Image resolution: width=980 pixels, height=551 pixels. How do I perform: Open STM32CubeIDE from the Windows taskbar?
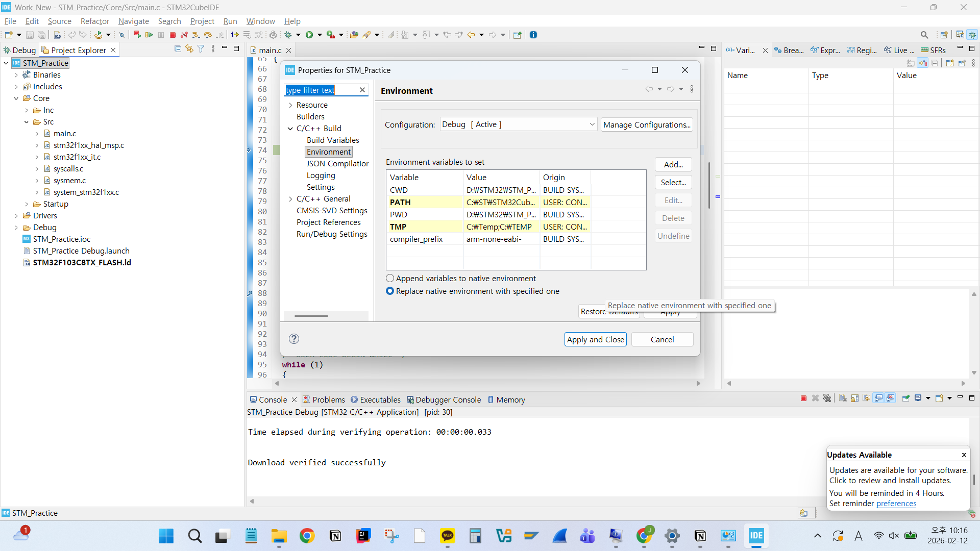pyautogui.click(x=756, y=536)
